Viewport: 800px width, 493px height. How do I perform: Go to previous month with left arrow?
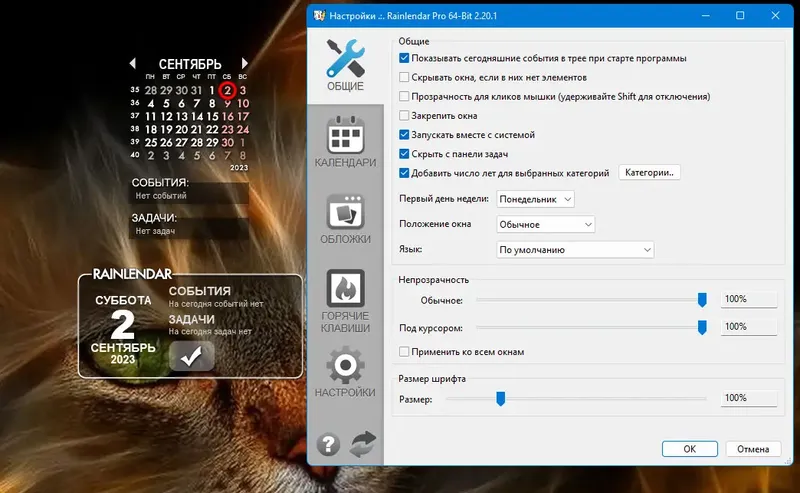(x=133, y=63)
